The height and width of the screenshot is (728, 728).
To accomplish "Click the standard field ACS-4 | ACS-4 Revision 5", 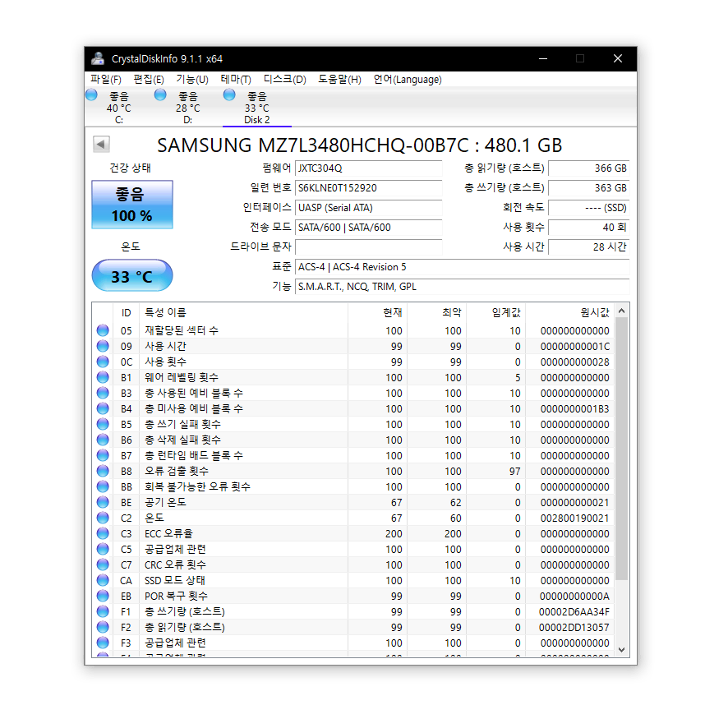I will [x=463, y=267].
